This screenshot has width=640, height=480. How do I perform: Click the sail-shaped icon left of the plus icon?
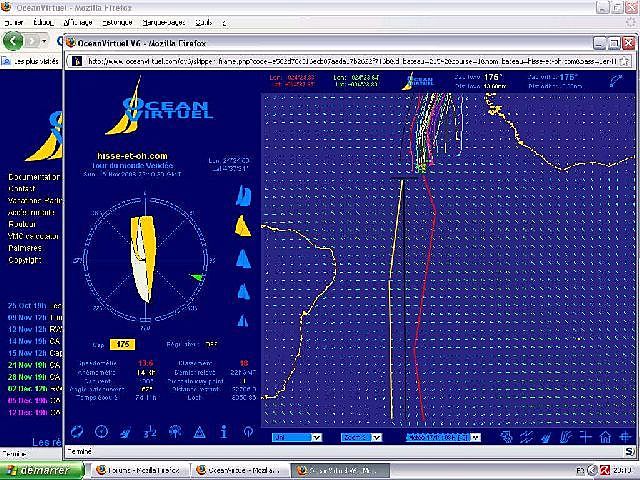(566, 437)
